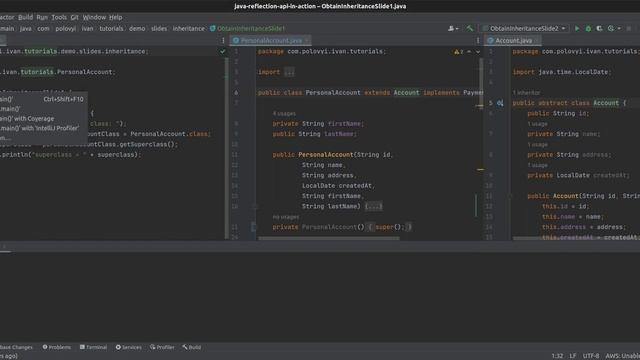This screenshot has height=360, width=640.
Task: Click the 'inheritance' breadcrumb
Action: 188,29
